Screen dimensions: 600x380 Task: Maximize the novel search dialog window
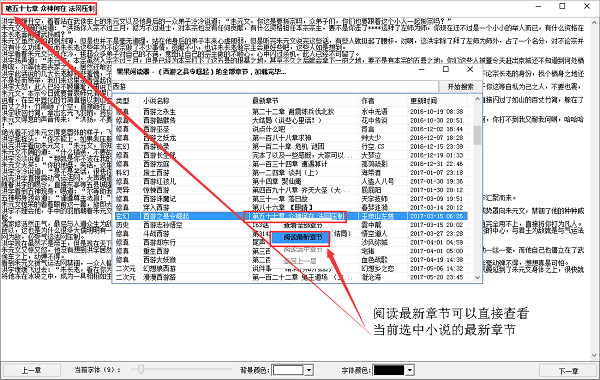[446, 69]
